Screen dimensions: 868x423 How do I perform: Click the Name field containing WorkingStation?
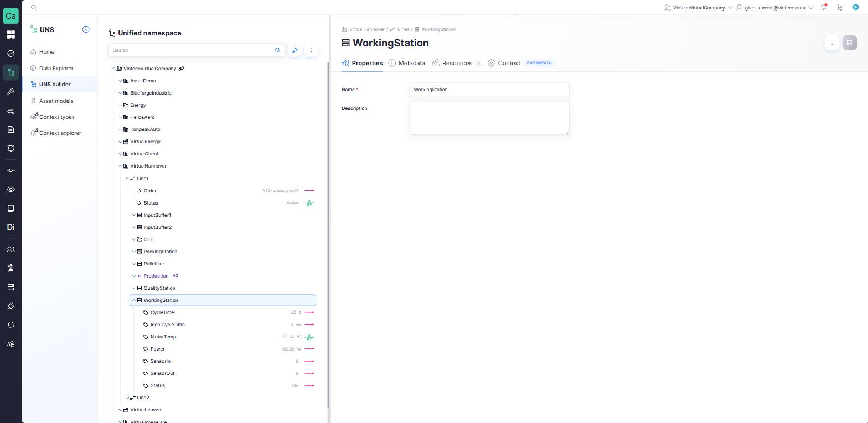pos(489,90)
